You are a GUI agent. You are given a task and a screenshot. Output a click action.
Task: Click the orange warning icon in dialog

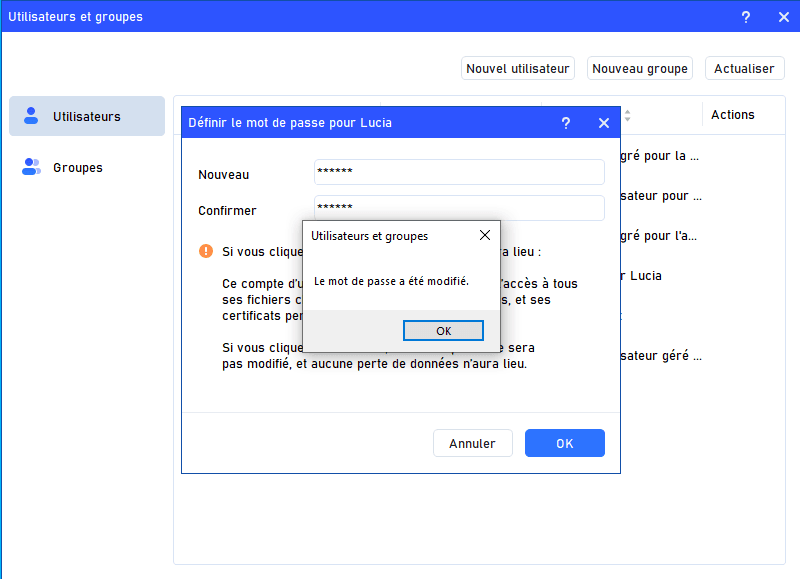(x=206, y=251)
